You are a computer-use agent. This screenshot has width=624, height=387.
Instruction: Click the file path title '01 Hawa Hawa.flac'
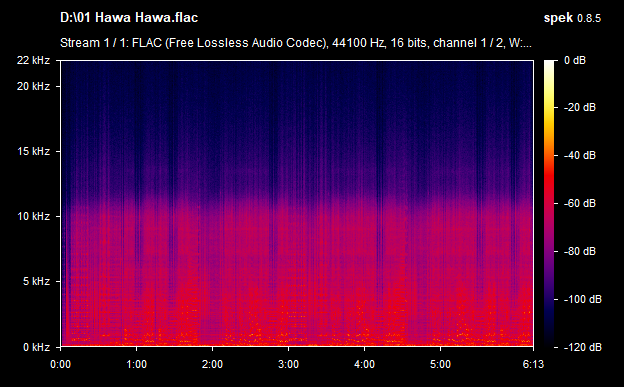point(129,18)
